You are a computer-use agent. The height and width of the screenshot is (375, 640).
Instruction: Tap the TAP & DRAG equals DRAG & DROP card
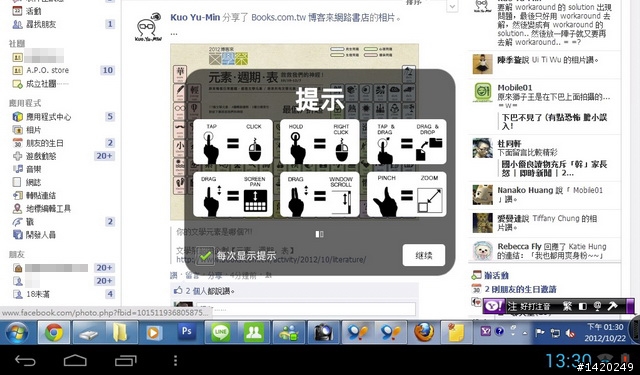(x=407, y=142)
